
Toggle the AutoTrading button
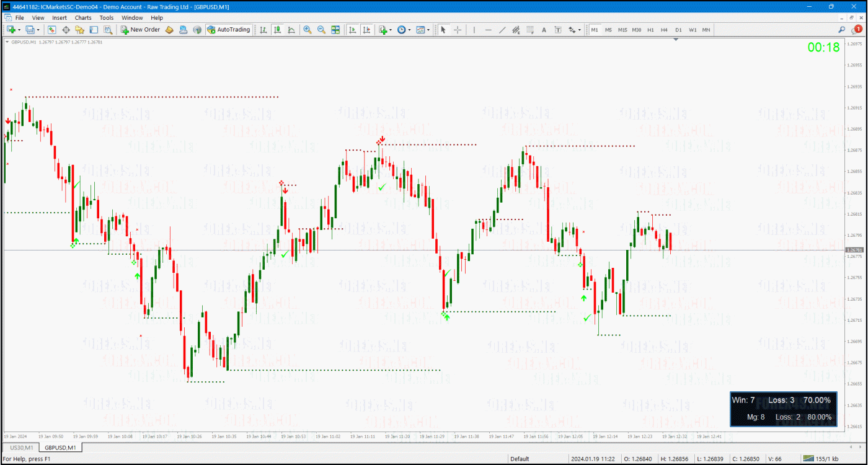pos(229,30)
